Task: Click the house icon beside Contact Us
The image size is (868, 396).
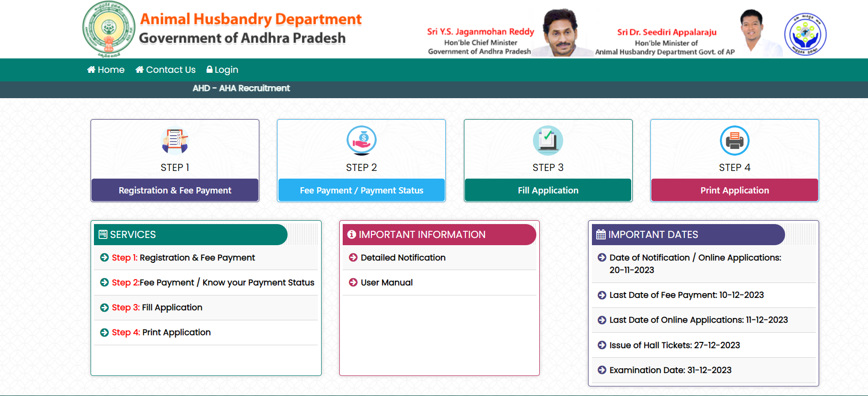Action: click(x=139, y=69)
